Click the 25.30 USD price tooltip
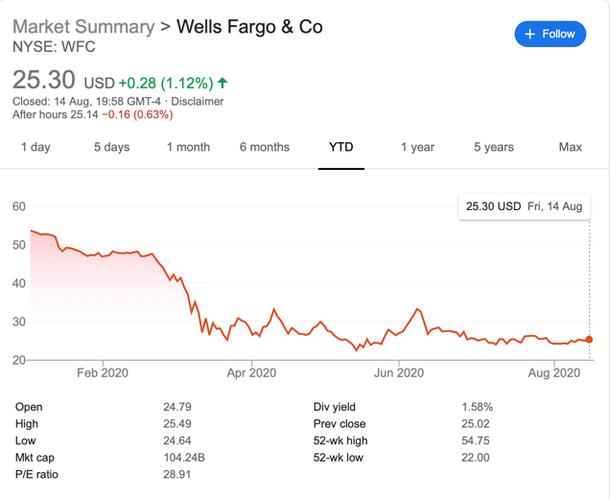This screenshot has height=500, width=610. pyautogui.click(x=524, y=206)
